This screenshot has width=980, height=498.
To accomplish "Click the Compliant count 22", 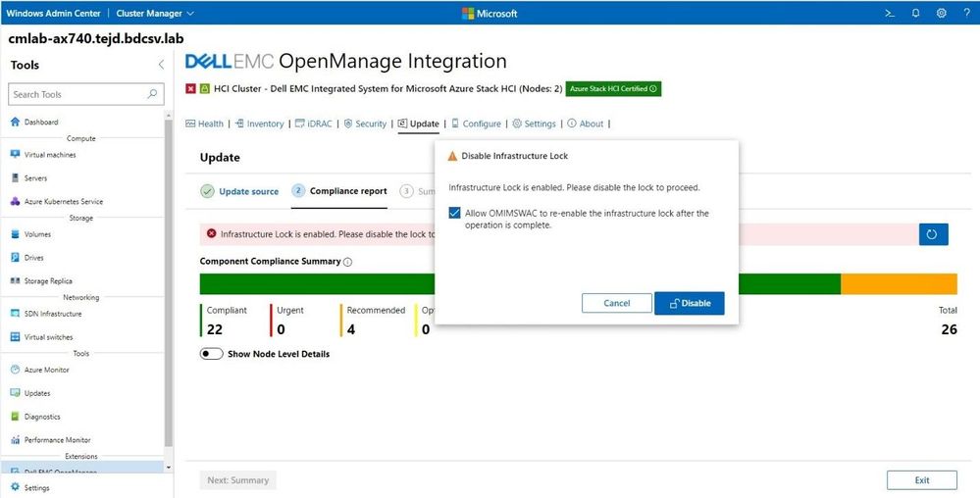I will tap(215, 329).
